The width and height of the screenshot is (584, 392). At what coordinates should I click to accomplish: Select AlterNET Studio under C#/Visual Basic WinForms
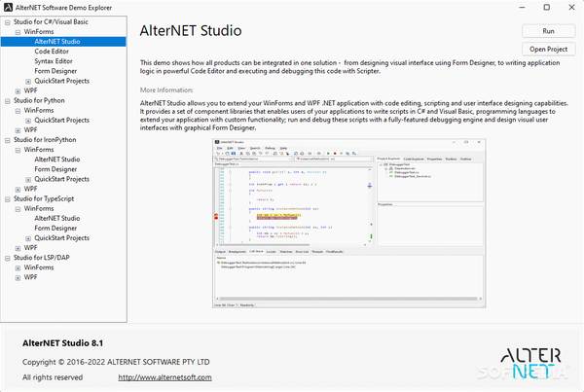(x=57, y=41)
